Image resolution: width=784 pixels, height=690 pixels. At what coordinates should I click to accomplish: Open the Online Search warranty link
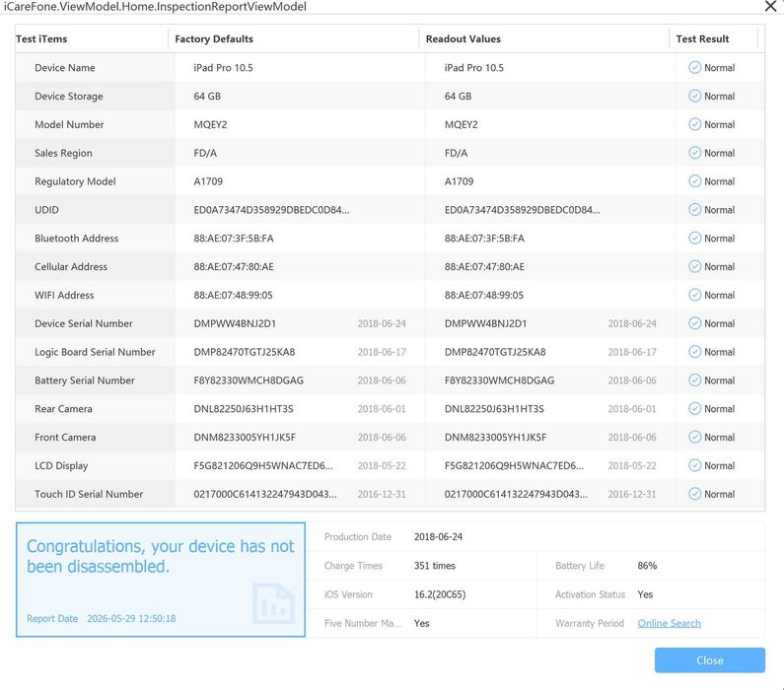(x=669, y=623)
